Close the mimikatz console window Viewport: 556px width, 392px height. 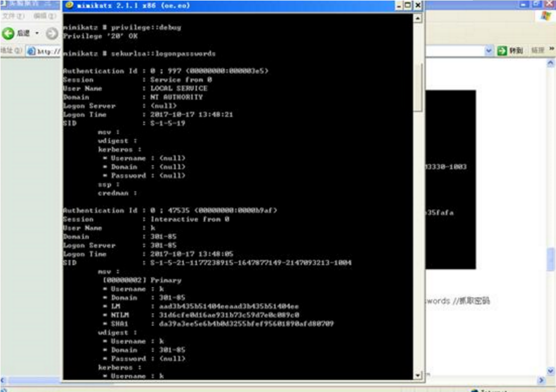coord(418,6)
